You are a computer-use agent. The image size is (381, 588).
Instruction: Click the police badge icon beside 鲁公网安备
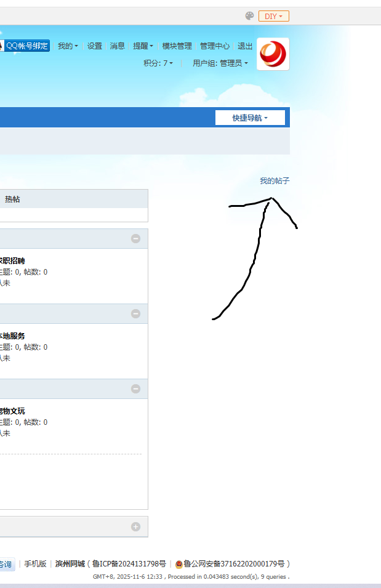[x=179, y=563]
